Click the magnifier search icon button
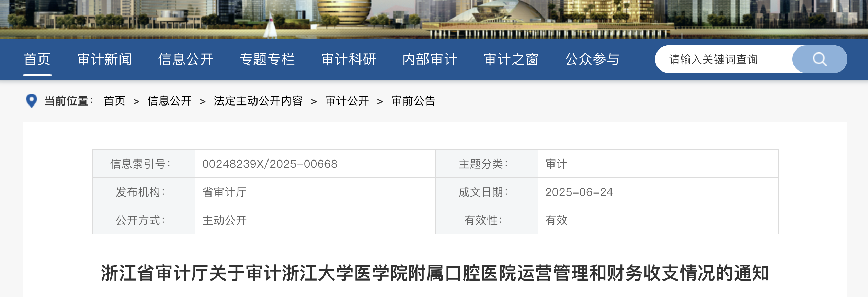The height and width of the screenshot is (297, 868). point(820,59)
